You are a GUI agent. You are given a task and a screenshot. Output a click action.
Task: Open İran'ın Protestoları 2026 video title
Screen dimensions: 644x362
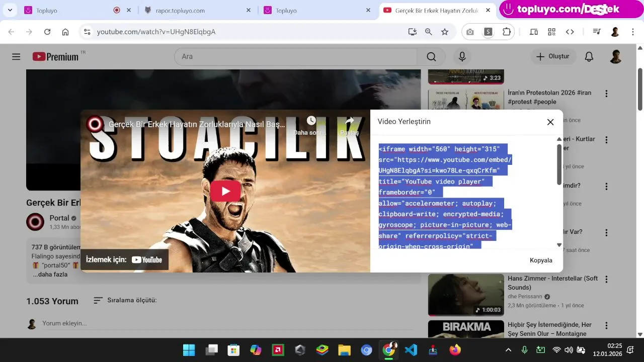(x=549, y=97)
